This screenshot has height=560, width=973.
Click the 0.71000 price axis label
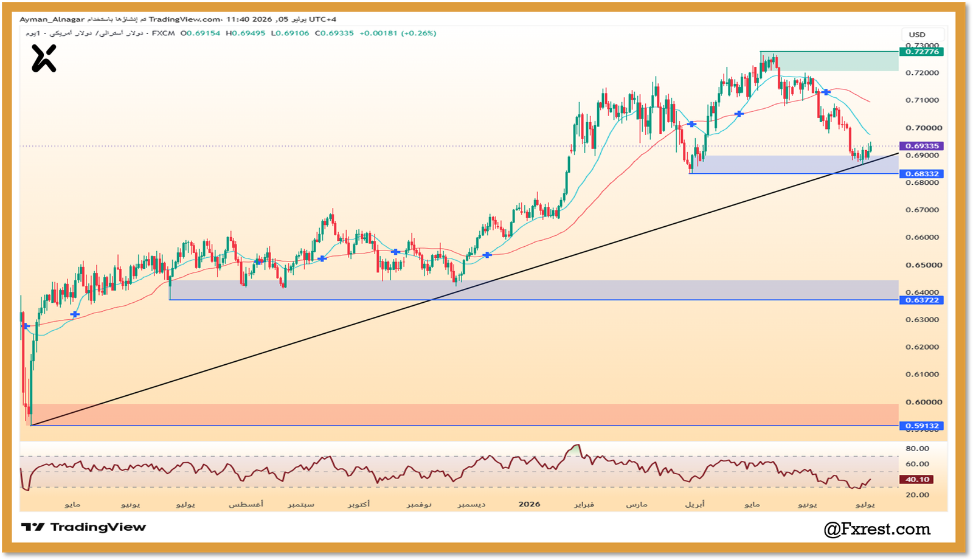(x=923, y=100)
